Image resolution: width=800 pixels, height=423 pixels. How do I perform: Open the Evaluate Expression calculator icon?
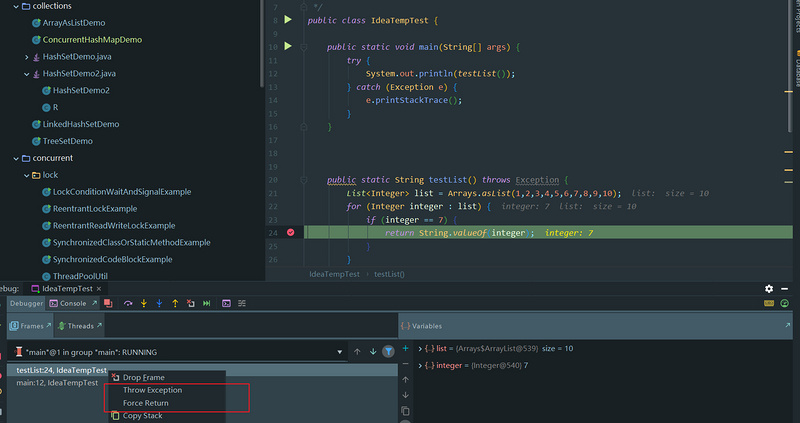click(227, 303)
